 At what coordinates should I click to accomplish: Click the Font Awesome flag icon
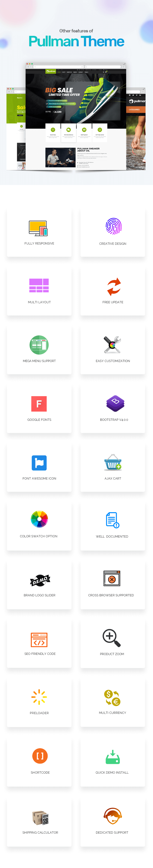pyautogui.click(x=39, y=463)
